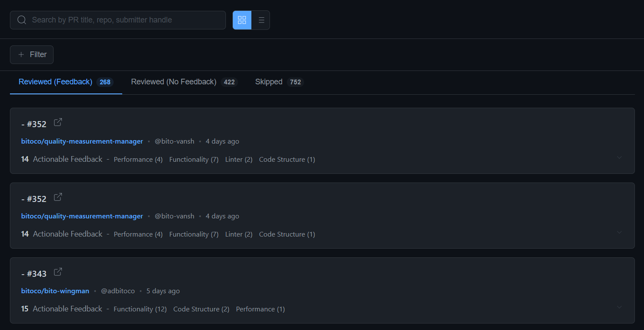Open the Skipped tab
The image size is (644, 330).
(269, 82)
